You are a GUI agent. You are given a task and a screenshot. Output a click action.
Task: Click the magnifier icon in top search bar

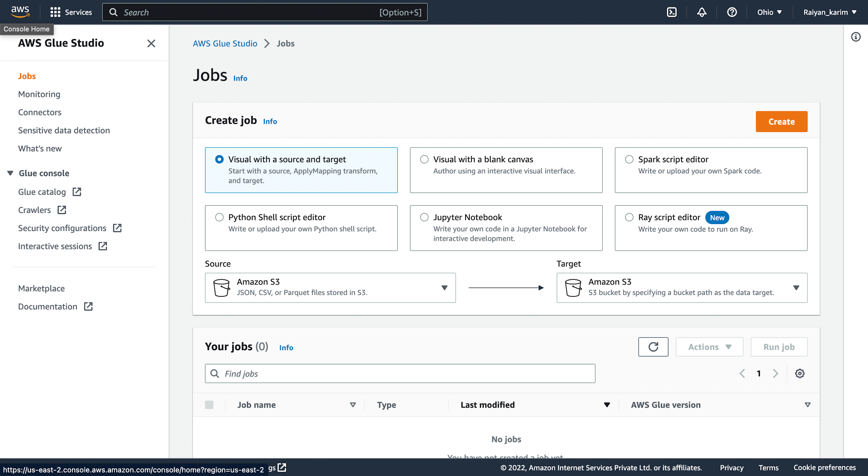113,12
